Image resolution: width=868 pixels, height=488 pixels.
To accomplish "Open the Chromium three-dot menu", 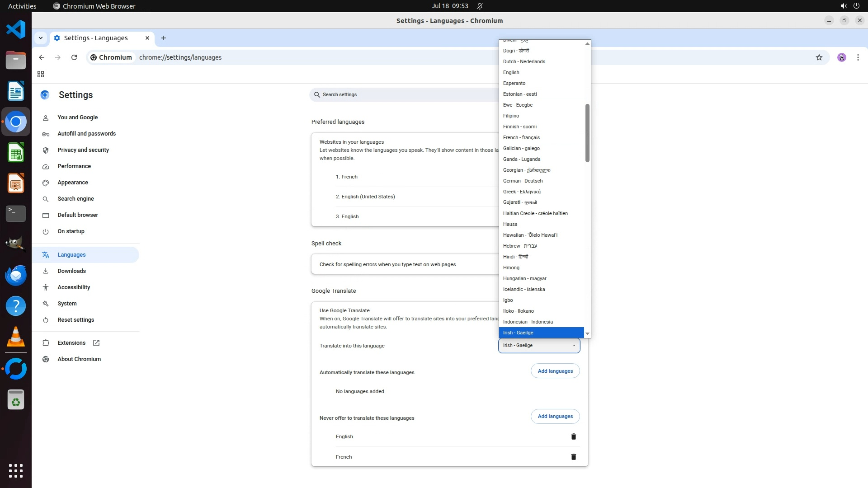I will [858, 57].
